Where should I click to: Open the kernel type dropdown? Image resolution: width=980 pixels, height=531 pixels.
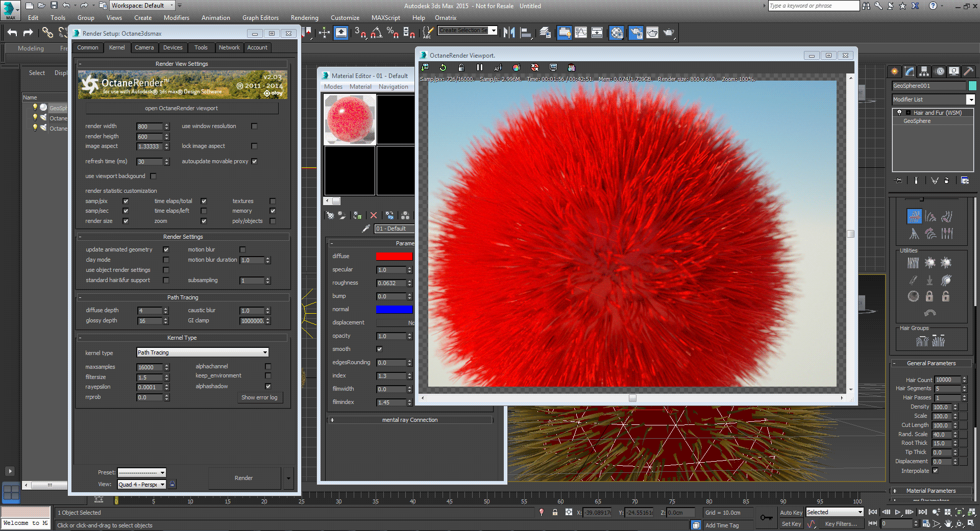[x=203, y=352]
